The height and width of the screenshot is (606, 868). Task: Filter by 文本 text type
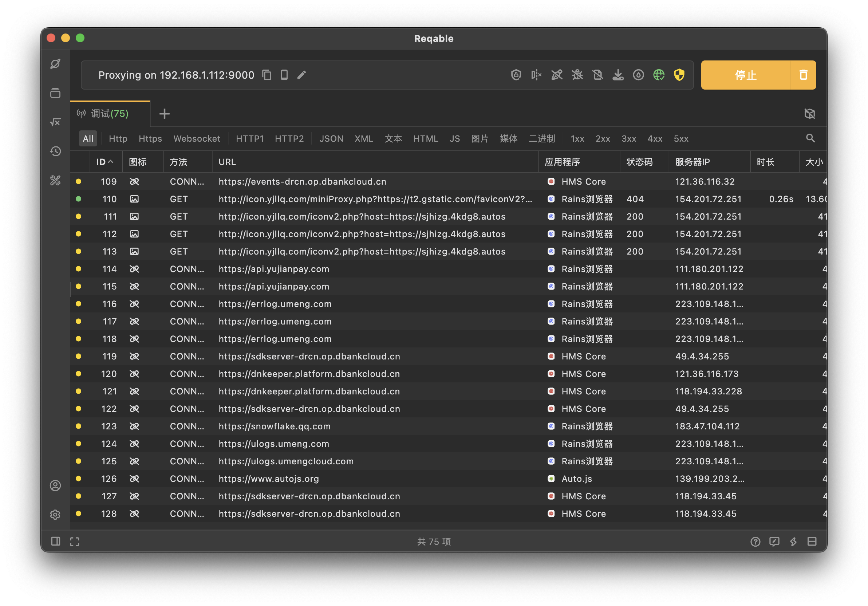point(393,139)
